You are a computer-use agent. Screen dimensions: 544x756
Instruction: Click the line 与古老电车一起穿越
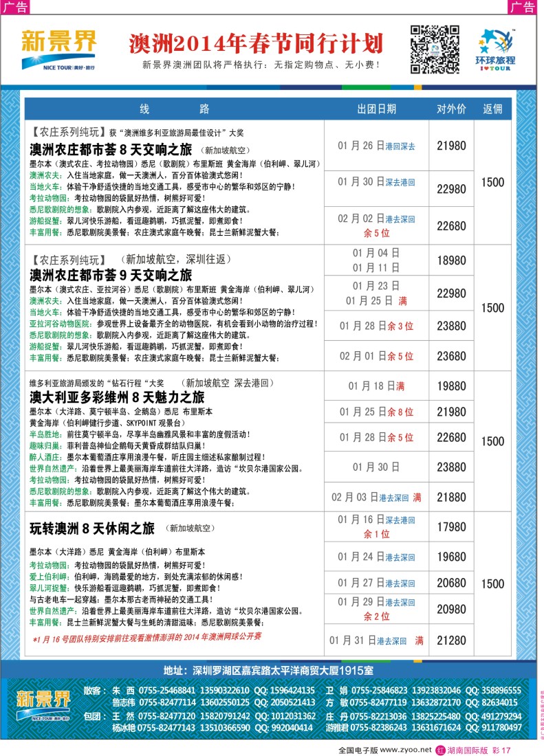pyautogui.click(x=121, y=599)
